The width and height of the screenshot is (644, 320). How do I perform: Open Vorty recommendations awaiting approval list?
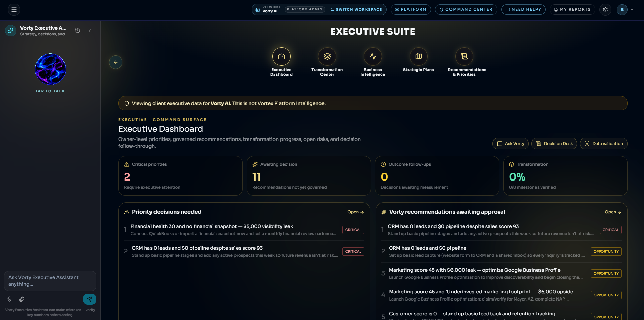613,212
